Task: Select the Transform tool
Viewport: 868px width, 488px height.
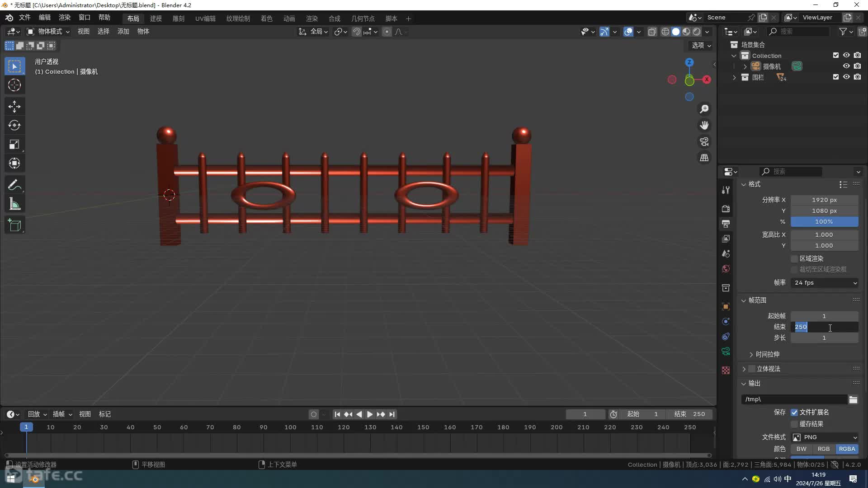Action: [14, 163]
